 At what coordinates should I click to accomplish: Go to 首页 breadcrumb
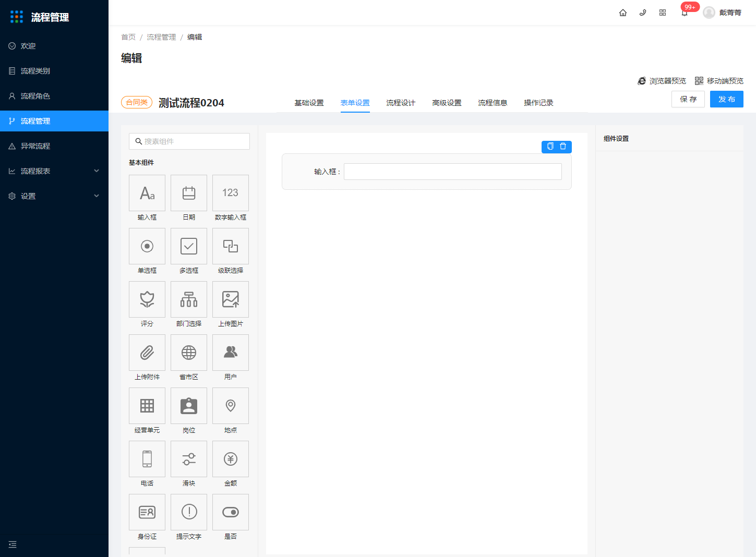pos(128,37)
